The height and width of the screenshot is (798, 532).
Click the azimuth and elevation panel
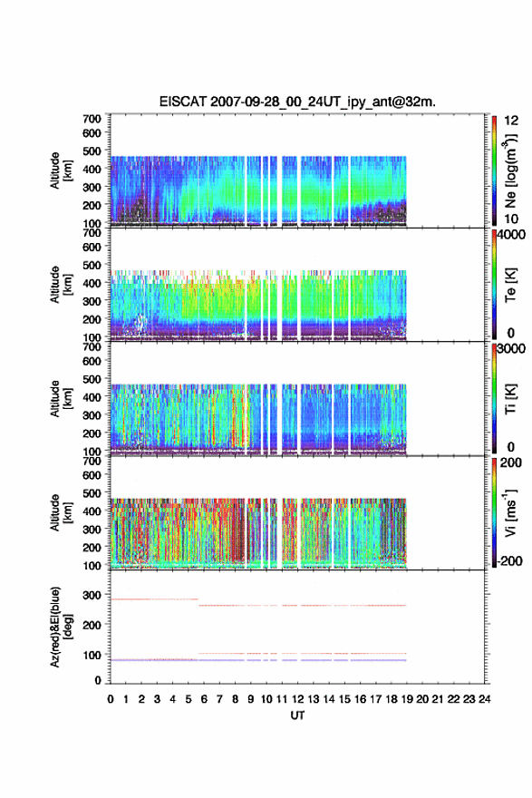(x=297, y=627)
